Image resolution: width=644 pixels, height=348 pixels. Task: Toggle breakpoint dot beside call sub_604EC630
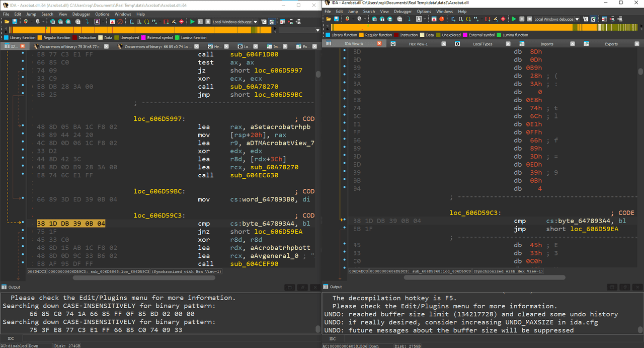click(x=23, y=175)
